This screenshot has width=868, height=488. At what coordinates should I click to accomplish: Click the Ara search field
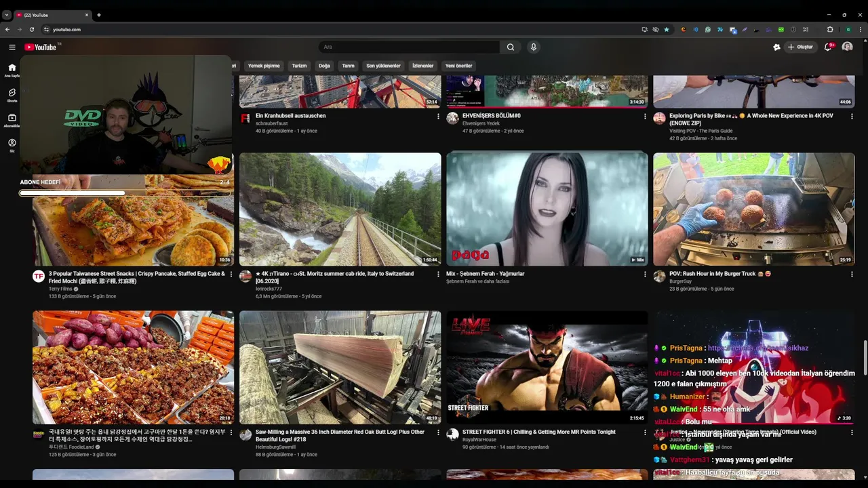pyautogui.click(x=410, y=47)
